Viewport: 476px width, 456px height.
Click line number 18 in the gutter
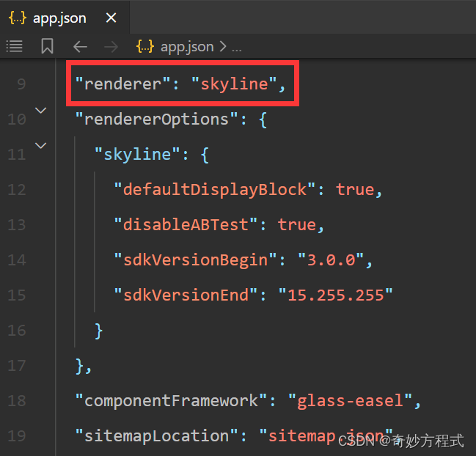click(x=17, y=401)
